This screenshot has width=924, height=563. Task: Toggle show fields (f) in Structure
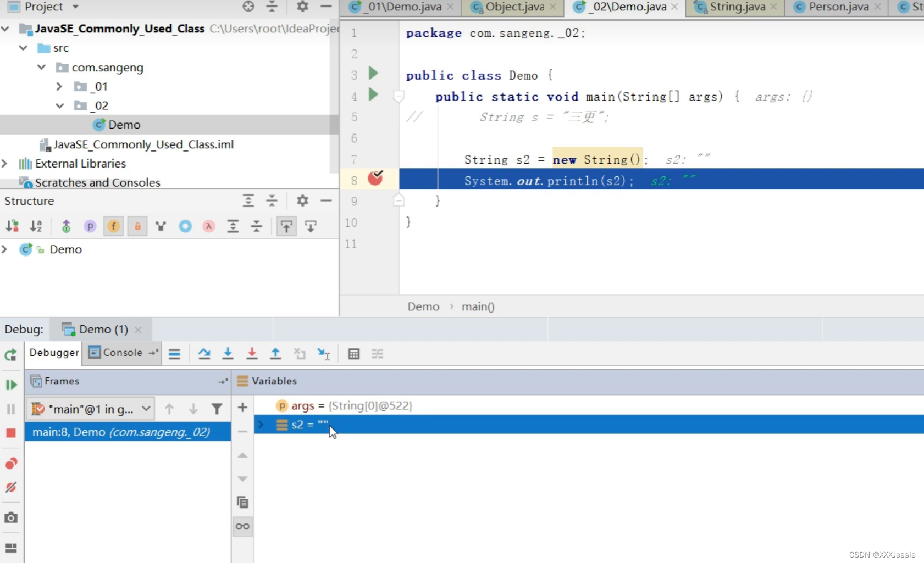[x=113, y=226]
